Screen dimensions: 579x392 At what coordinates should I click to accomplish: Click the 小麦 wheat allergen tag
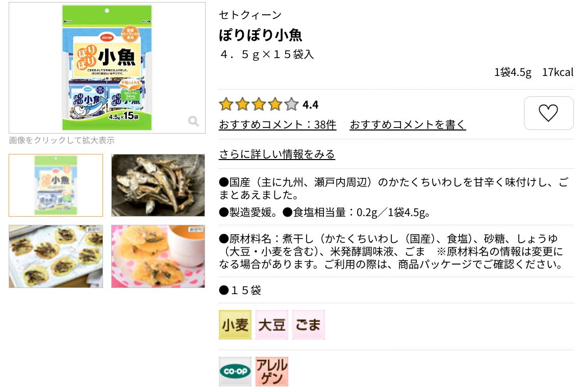pos(235,325)
